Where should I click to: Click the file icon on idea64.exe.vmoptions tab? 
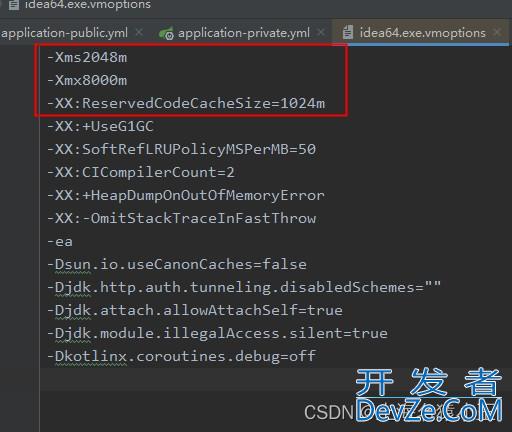click(348, 33)
